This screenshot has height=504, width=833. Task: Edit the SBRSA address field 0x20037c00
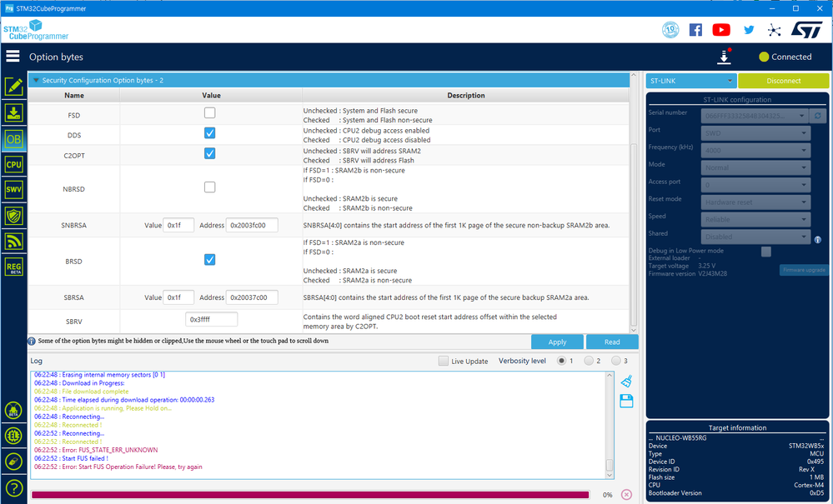point(252,297)
